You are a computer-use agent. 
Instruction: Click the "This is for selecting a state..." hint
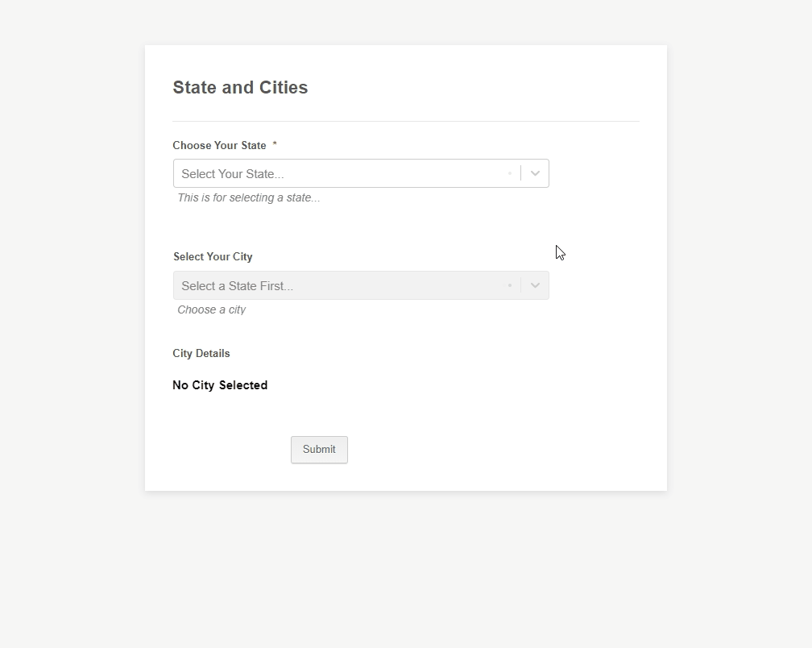click(x=248, y=197)
